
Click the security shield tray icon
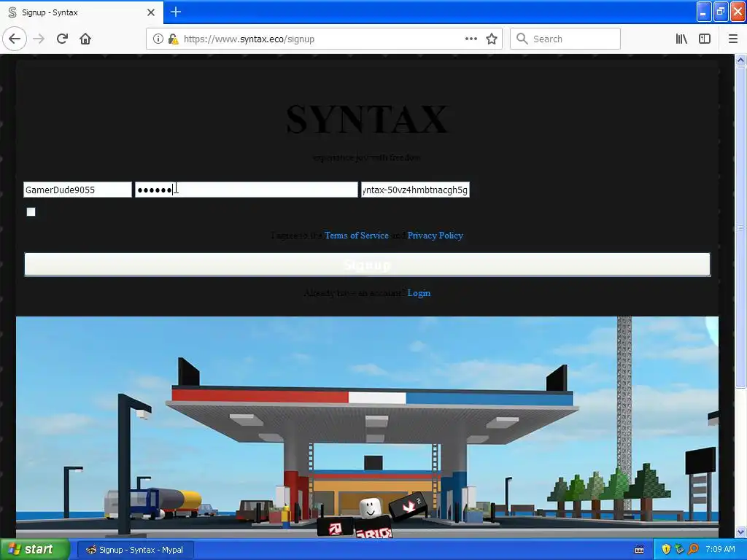(666, 550)
